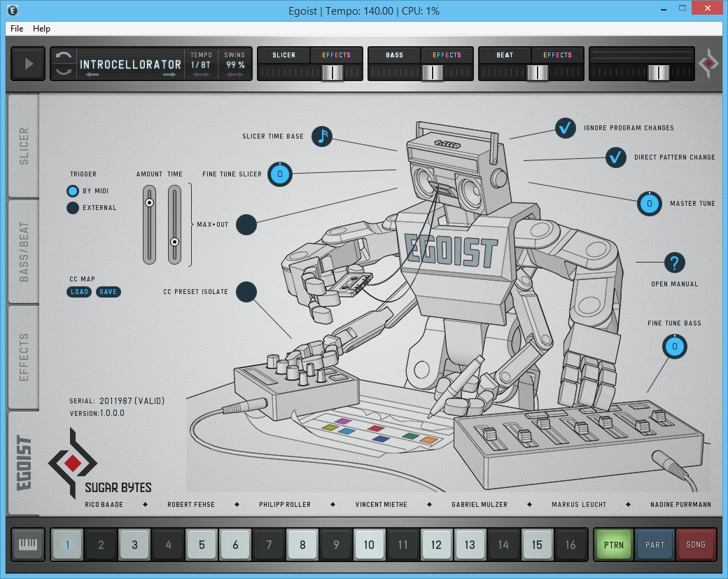This screenshot has height=579, width=728.
Task: Click Sugar Bytes logo at top right
Action: coord(708,63)
